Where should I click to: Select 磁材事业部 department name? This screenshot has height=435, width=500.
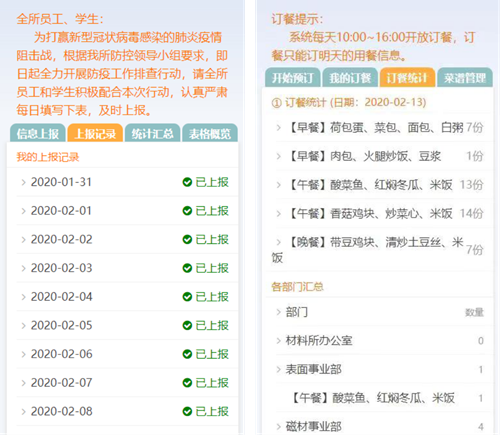click(x=314, y=426)
